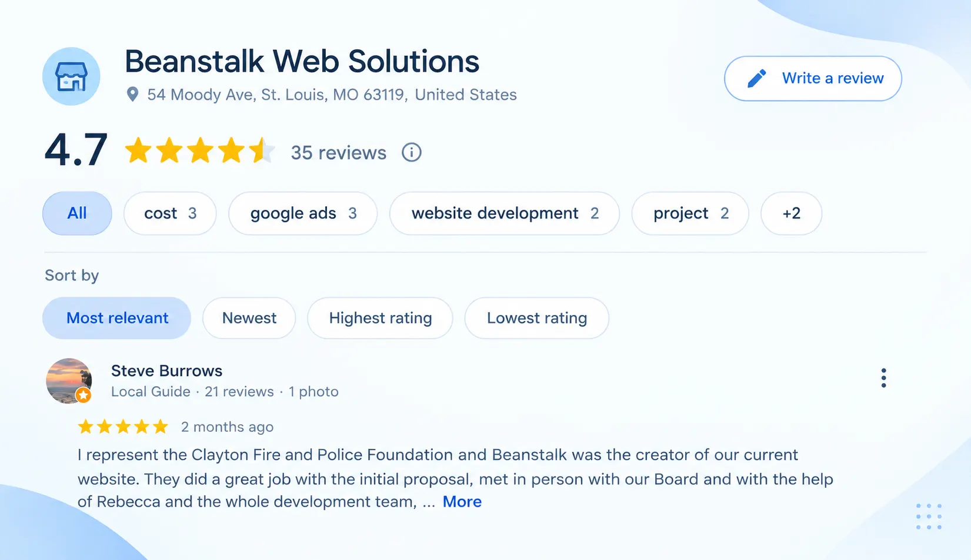
Task: Filter reviews by google ads
Action: [x=303, y=213]
